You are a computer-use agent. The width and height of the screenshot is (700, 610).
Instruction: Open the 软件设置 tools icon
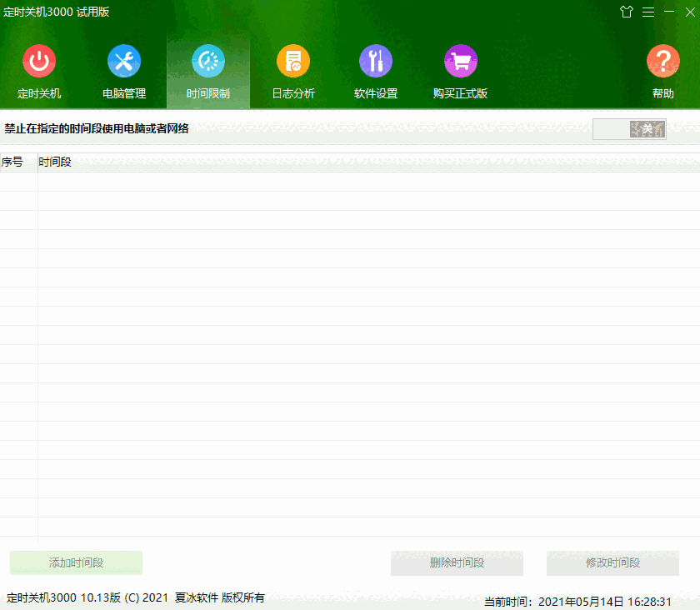pyautogui.click(x=376, y=61)
